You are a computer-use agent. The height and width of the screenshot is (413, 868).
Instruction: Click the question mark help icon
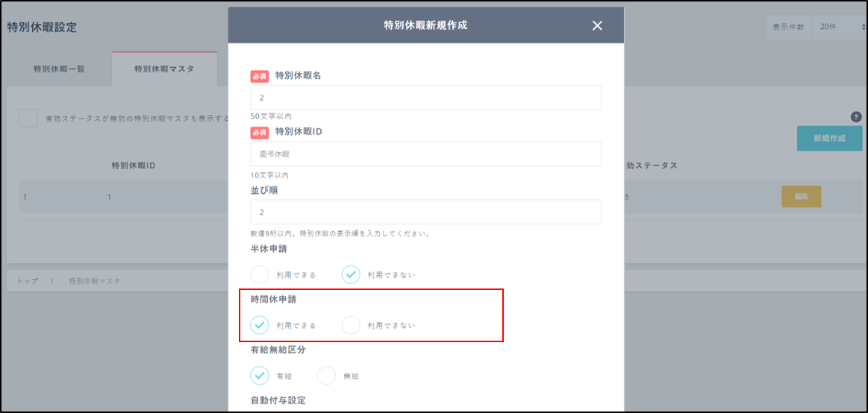point(856,117)
